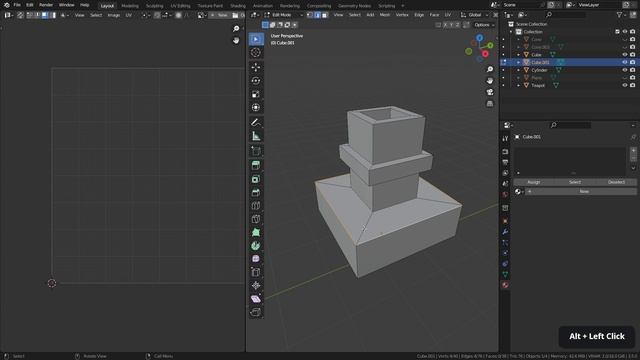Select the Loop Cut tool
Screen dimensions: 640x360
[x=256, y=206]
